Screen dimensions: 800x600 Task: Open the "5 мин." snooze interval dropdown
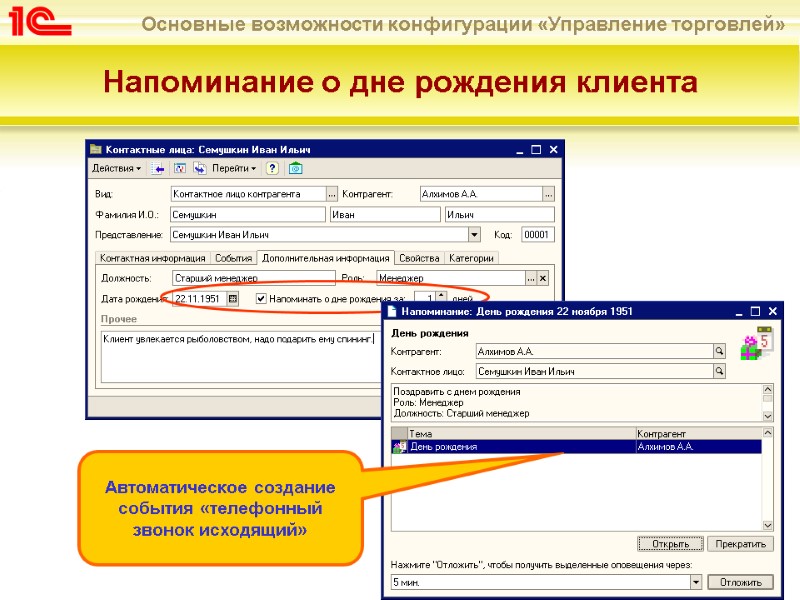pos(697,582)
